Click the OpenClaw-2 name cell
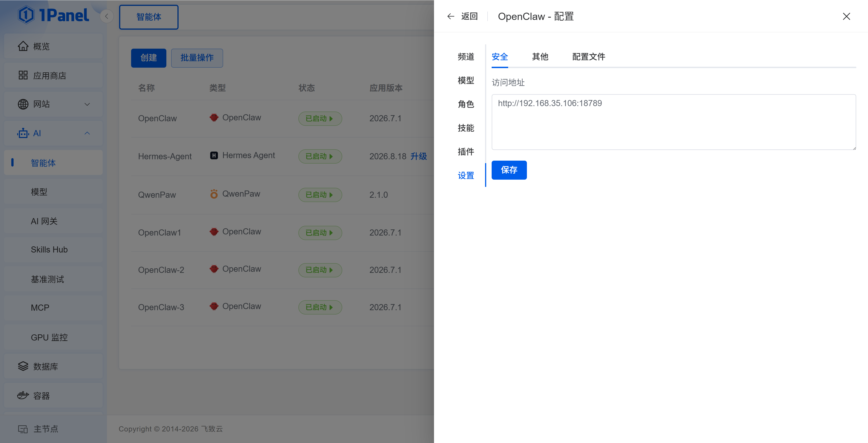The image size is (868, 443). coord(161,270)
